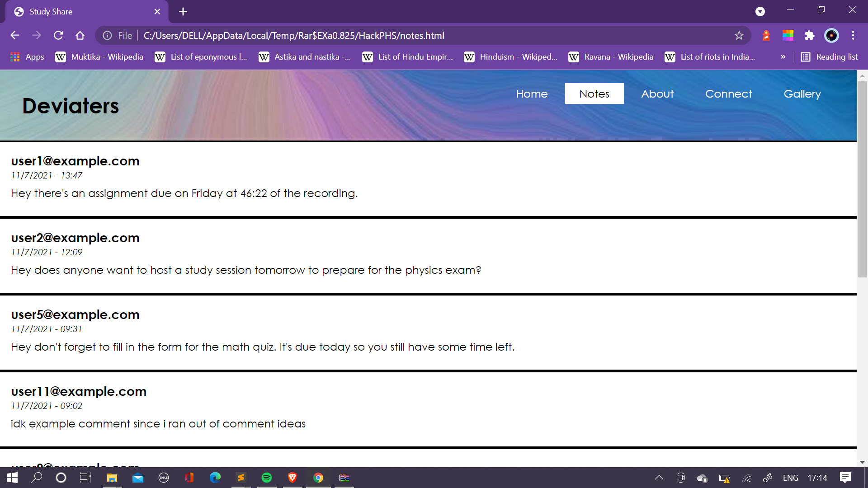Expand the hidden bookmarks chevron

[x=783, y=57]
